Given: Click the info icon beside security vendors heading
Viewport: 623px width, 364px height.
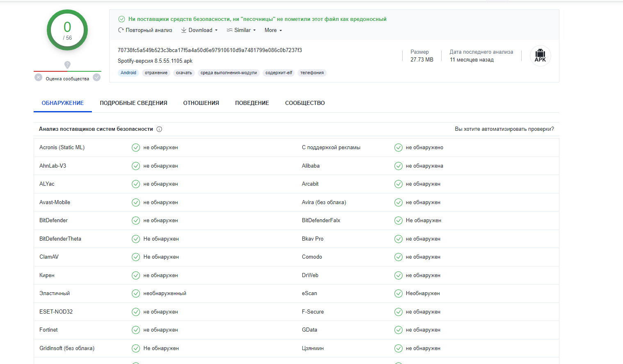Looking at the screenshot, I should (159, 129).
